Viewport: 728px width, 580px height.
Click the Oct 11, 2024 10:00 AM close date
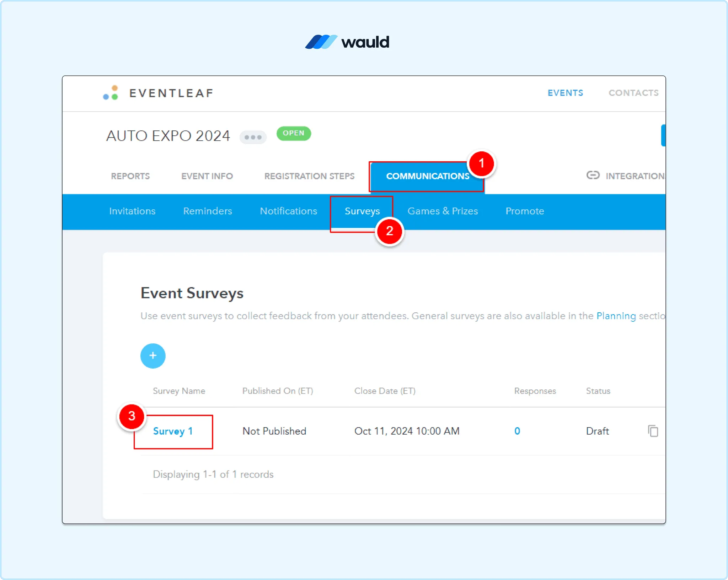tap(407, 431)
